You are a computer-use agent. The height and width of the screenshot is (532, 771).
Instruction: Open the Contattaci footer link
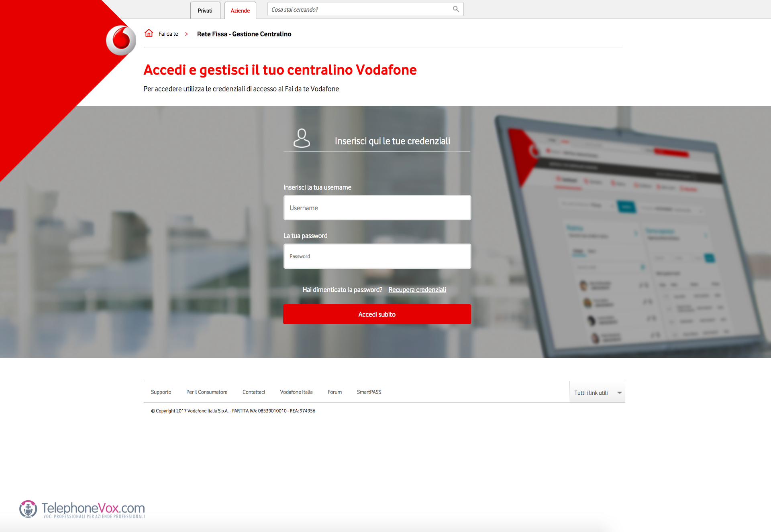coord(254,392)
